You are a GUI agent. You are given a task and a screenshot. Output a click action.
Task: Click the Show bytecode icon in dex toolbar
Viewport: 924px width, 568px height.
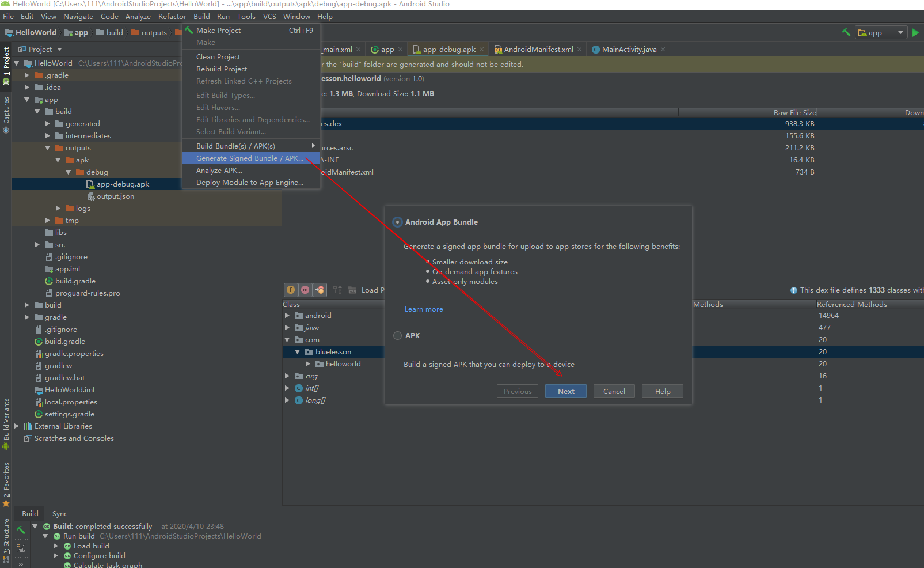point(337,290)
